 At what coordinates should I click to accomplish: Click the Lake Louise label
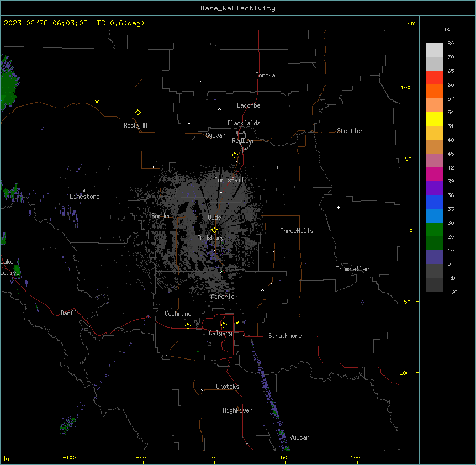[x=10, y=267]
